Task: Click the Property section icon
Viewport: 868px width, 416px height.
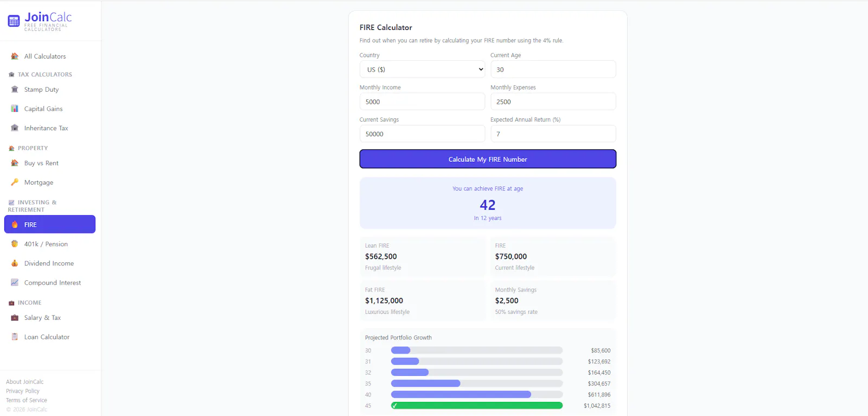Action: pyautogui.click(x=11, y=148)
